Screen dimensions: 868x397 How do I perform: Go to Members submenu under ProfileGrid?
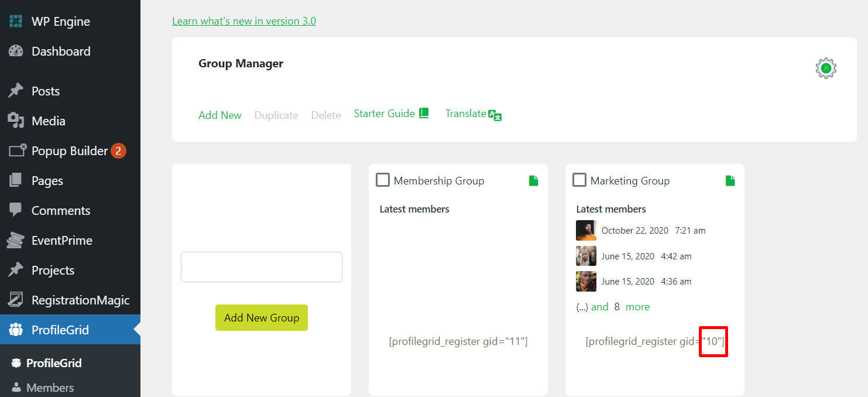tap(50, 388)
